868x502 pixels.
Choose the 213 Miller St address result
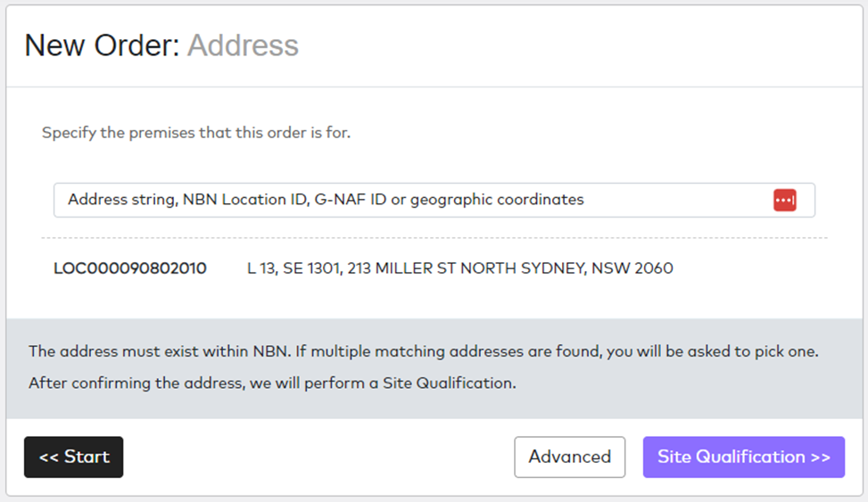click(460, 268)
